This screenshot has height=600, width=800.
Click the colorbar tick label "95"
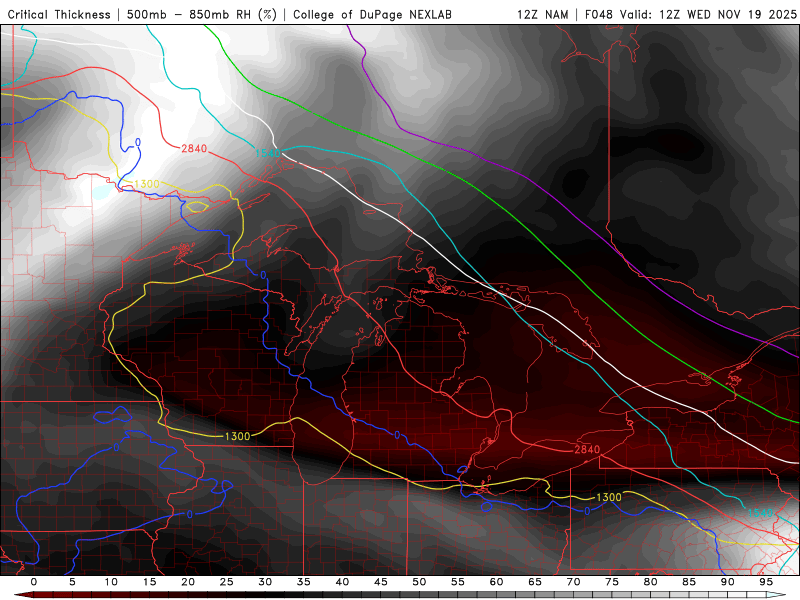click(x=766, y=582)
